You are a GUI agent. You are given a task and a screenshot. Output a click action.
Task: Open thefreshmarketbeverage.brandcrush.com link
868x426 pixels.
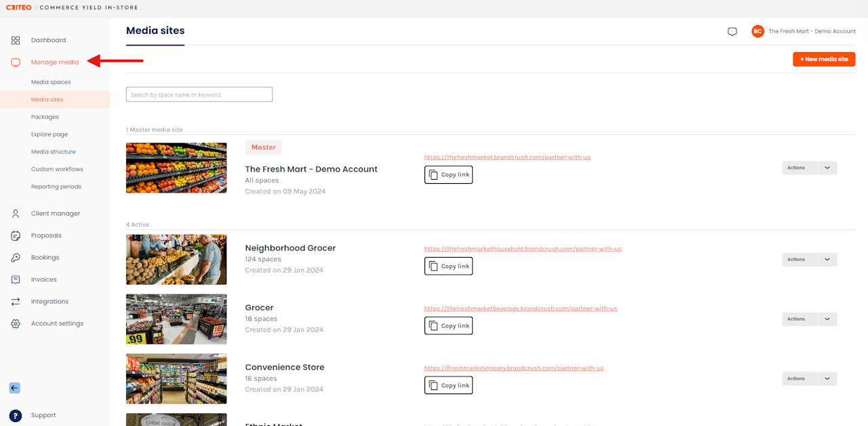pos(521,309)
